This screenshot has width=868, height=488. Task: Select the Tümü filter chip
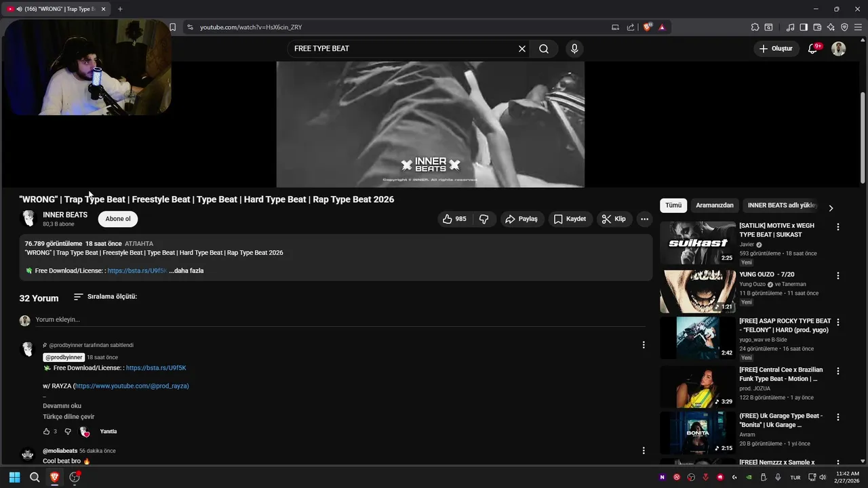tap(673, 205)
